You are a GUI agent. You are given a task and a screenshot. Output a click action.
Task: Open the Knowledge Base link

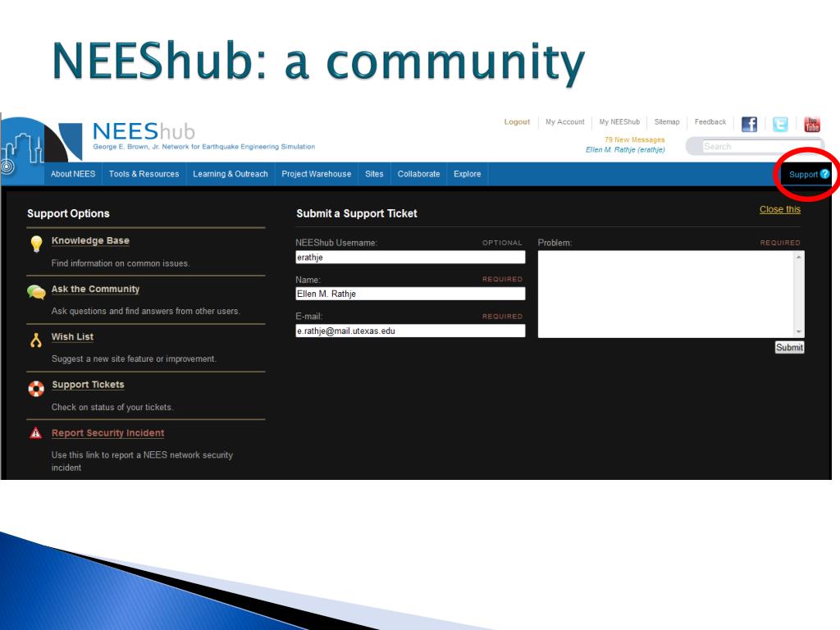(90, 240)
